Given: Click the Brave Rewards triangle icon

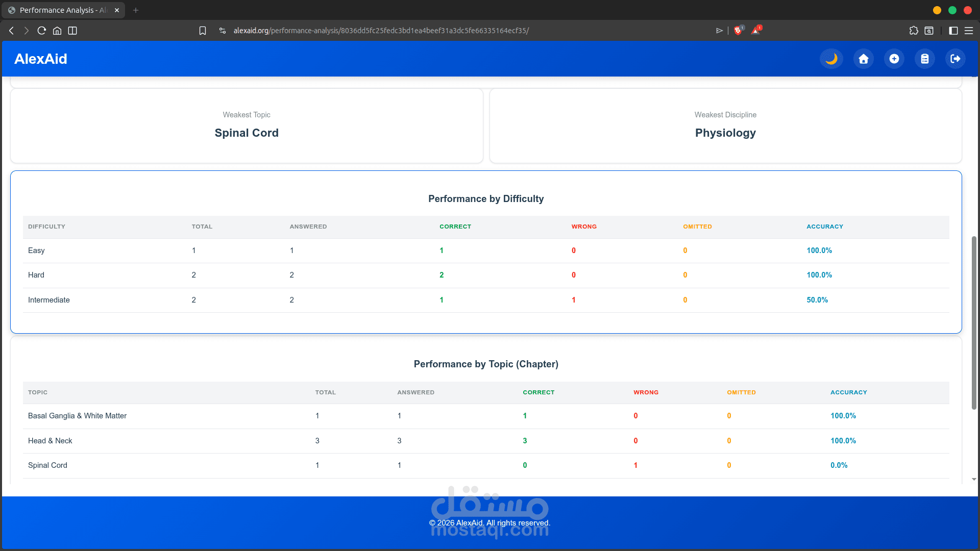Looking at the screenshot, I should (x=755, y=31).
